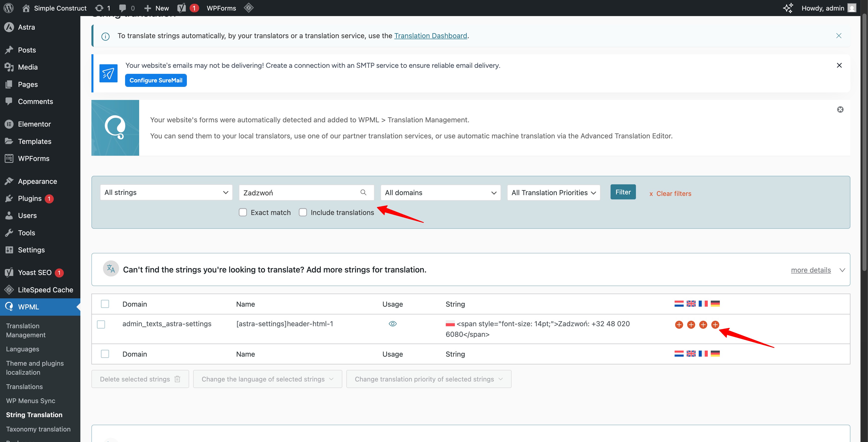
Task: Open the All strings status dropdown
Action: [x=166, y=192]
